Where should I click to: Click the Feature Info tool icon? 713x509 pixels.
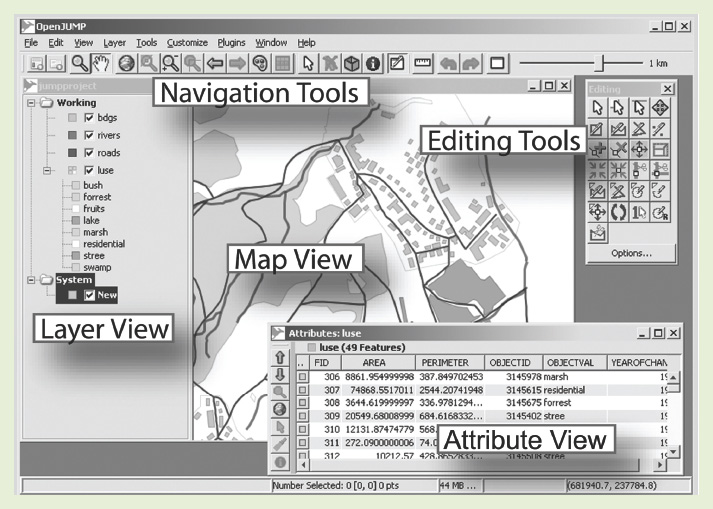373,63
